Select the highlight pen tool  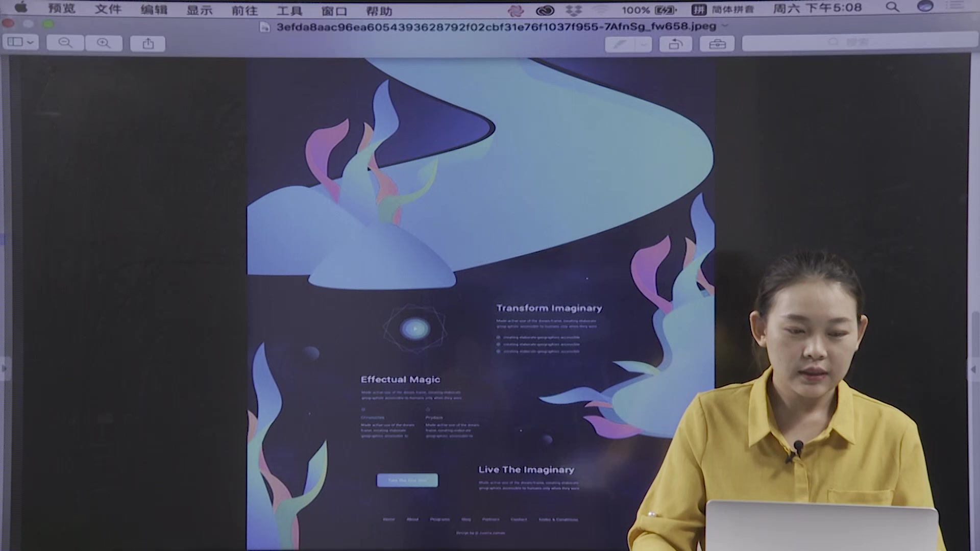[x=620, y=44]
